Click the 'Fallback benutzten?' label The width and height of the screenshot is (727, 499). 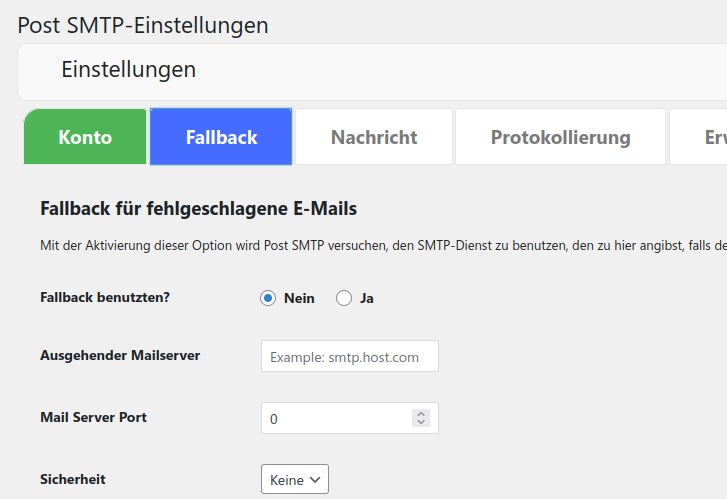click(105, 297)
